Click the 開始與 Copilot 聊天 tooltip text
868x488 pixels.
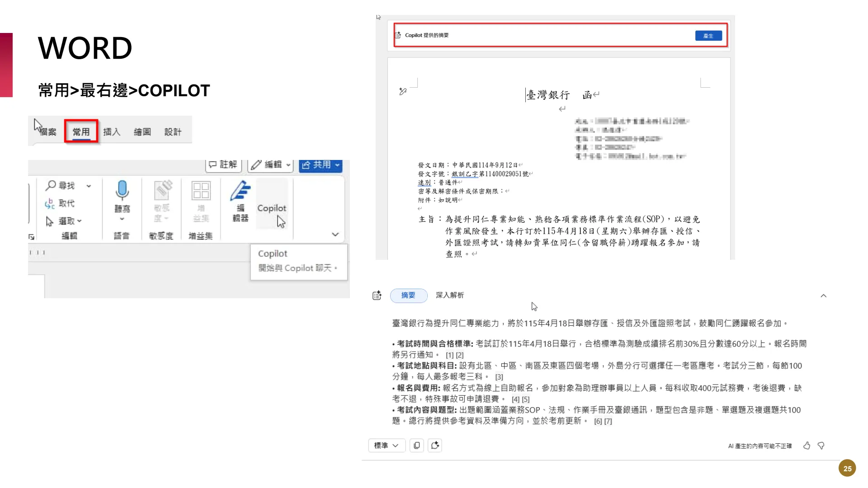point(298,268)
